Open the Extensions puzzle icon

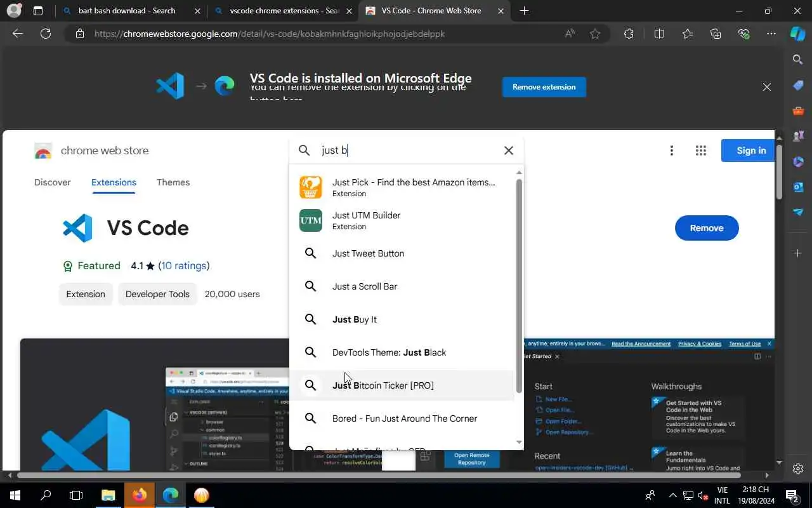629,34
